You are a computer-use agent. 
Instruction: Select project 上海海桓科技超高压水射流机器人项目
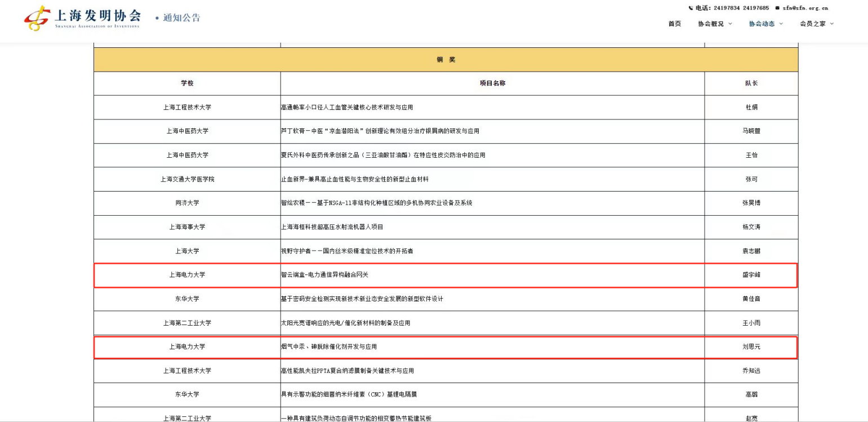332,227
